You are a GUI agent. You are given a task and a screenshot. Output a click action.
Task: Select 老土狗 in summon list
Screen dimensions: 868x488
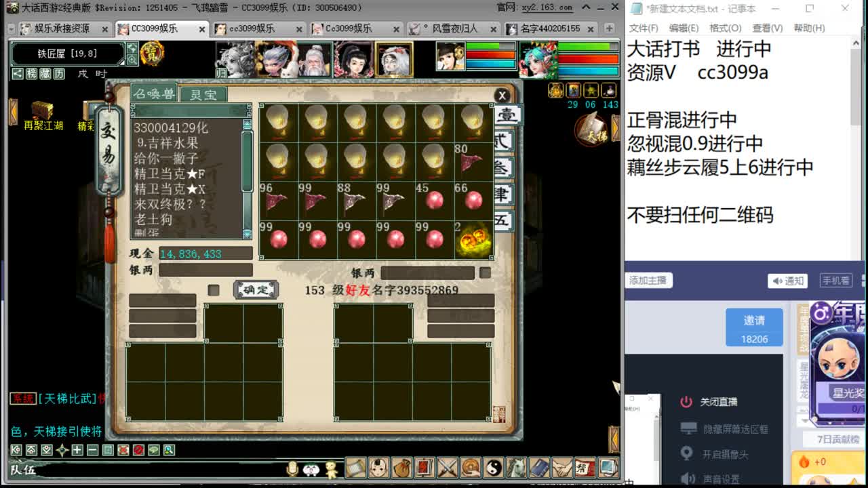coord(153,220)
